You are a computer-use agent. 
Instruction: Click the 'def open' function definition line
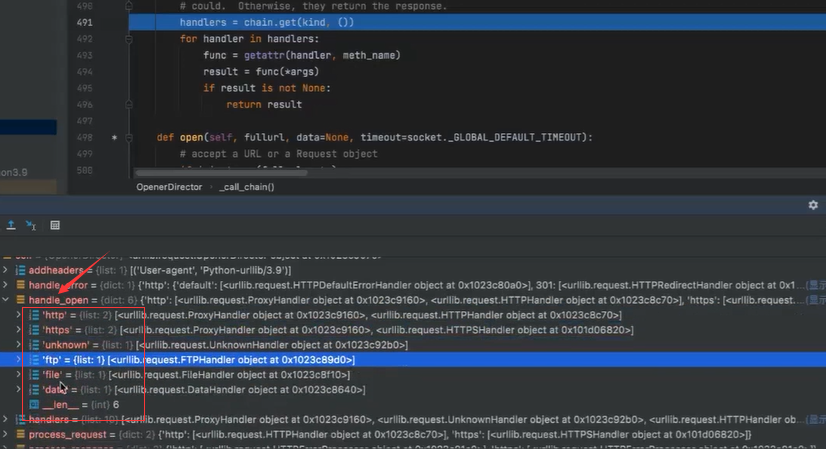pos(375,137)
